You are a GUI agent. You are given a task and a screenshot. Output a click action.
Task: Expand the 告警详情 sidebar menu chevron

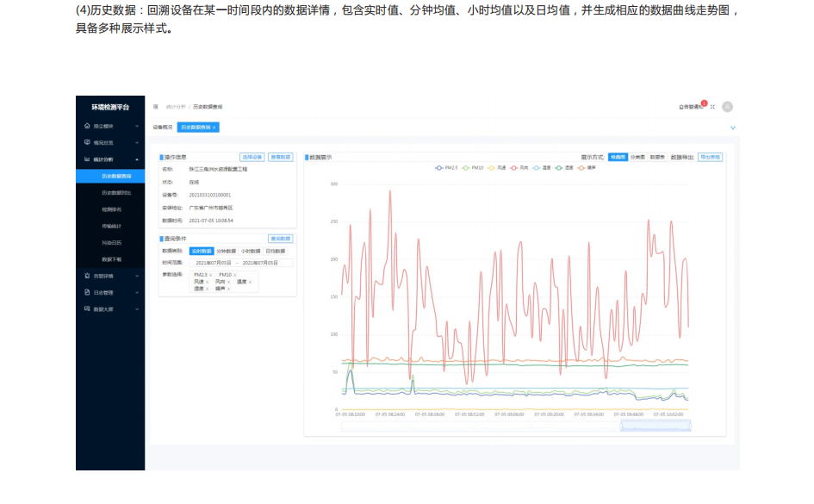(137, 277)
